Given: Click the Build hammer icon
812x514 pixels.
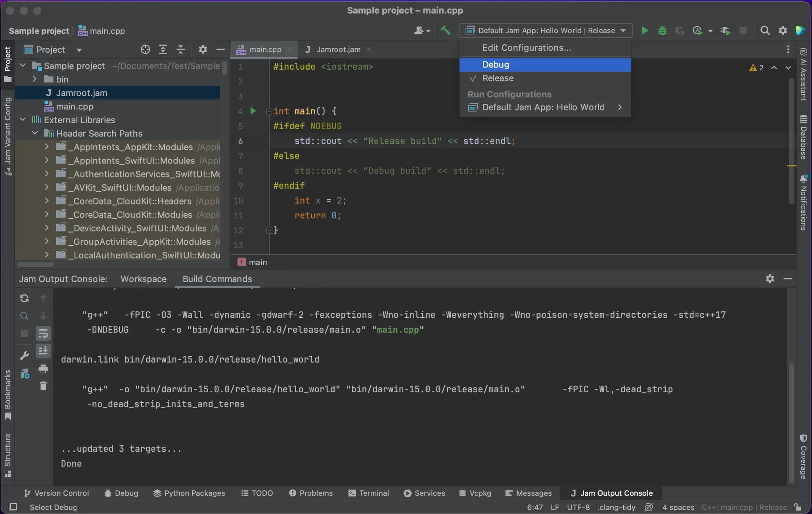Looking at the screenshot, I should 446,31.
